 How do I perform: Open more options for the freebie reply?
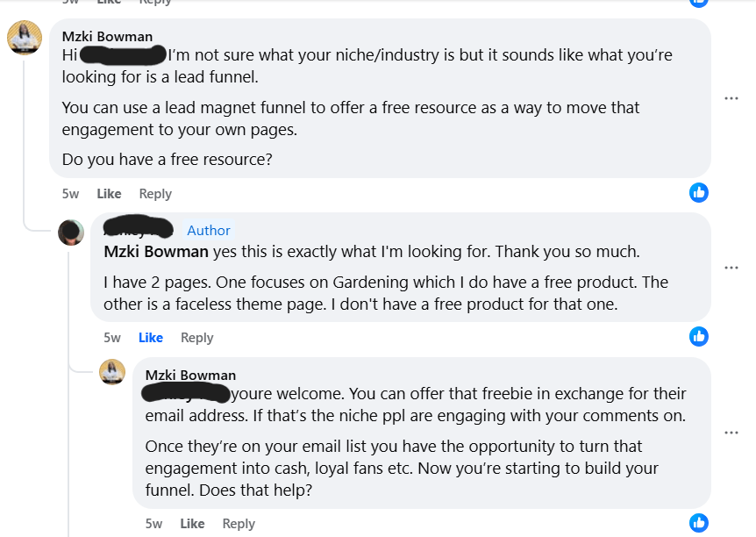[x=731, y=433]
